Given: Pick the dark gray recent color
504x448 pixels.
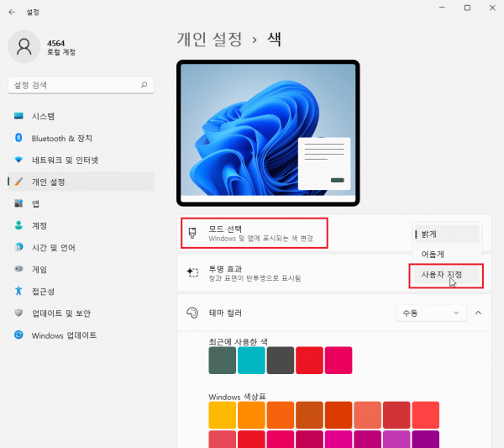Looking at the screenshot, I should 281,361.
